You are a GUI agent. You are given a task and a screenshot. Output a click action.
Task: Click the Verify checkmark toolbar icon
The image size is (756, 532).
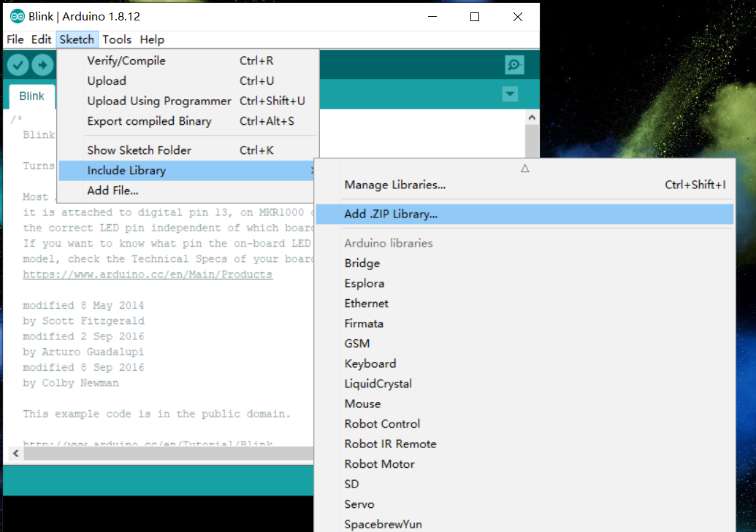(x=18, y=64)
